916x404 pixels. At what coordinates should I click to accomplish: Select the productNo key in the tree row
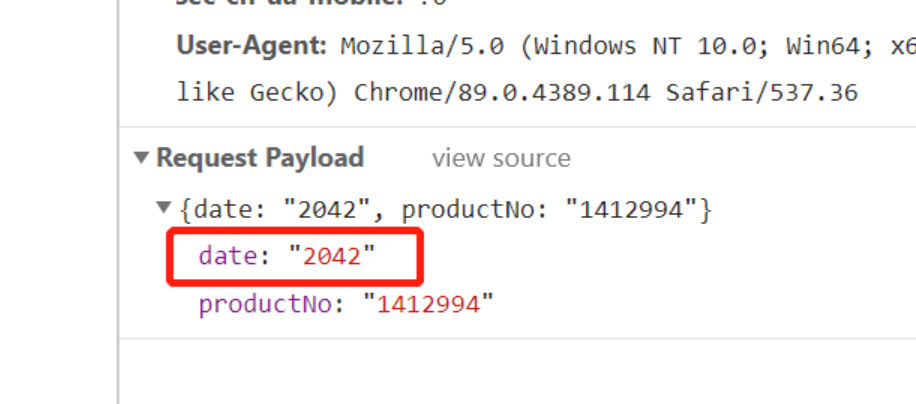tap(265, 303)
